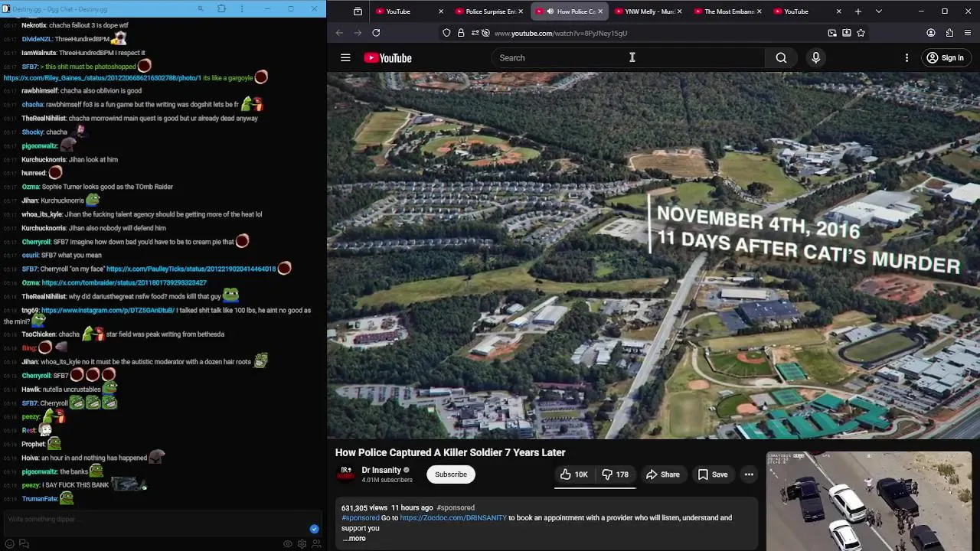The width and height of the screenshot is (980, 551).
Task: Open whispers icon in Destiny.gg chat
Action: click(24, 544)
